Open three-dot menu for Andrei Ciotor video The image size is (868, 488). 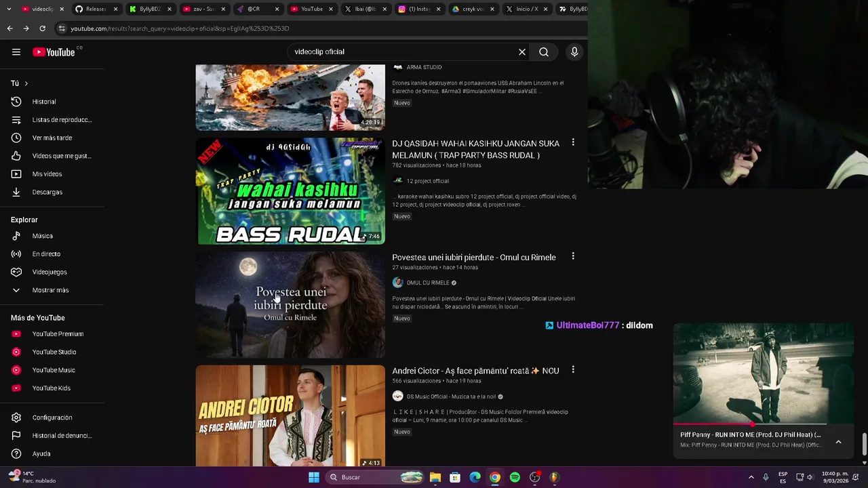point(573,370)
